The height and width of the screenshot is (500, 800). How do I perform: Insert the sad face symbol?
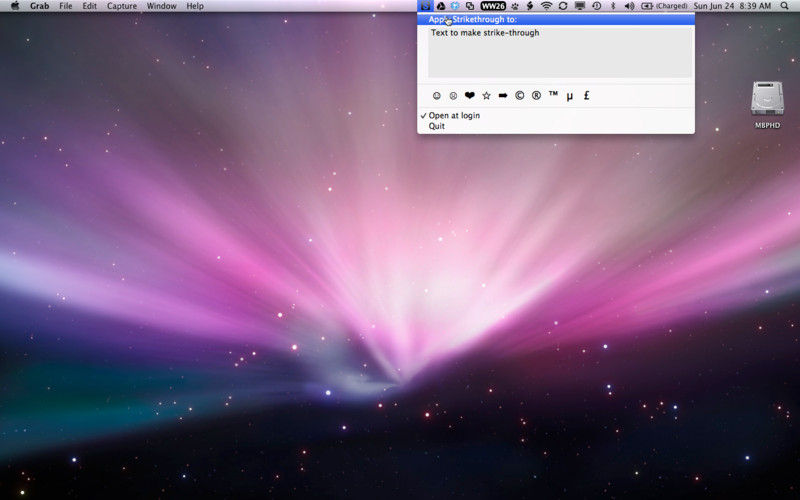point(453,95)
